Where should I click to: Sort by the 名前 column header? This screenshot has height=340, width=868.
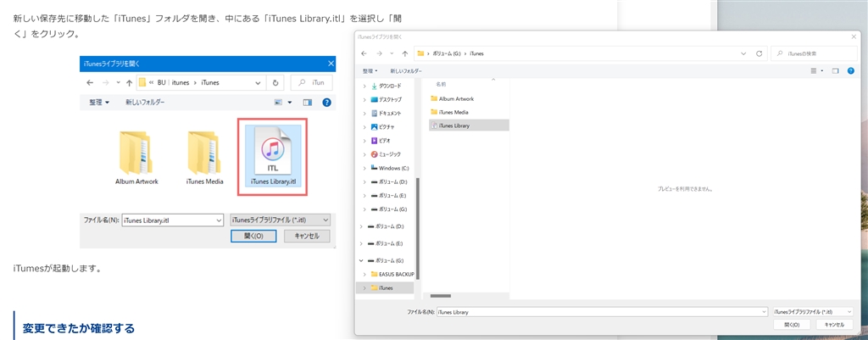441,85
